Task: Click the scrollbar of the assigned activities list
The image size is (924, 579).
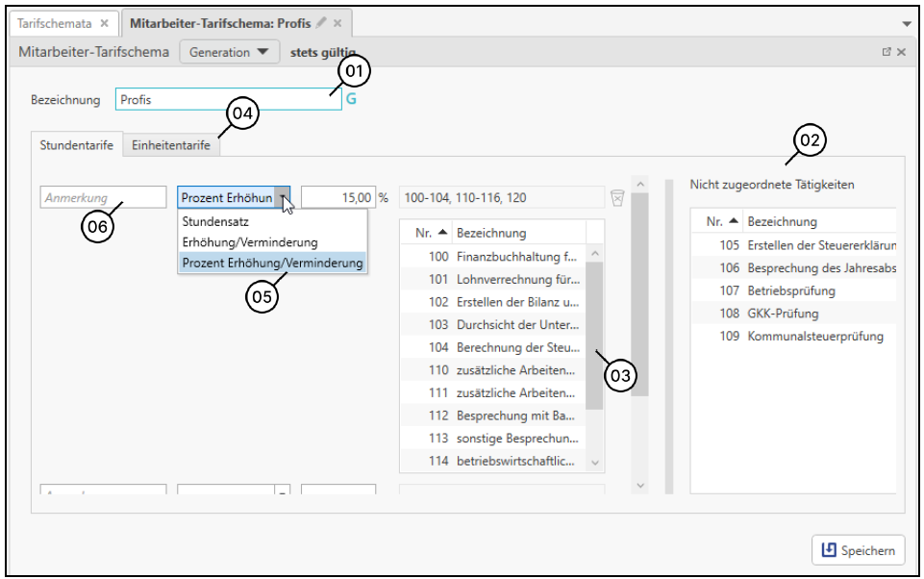Action: [x=595, y=337]
